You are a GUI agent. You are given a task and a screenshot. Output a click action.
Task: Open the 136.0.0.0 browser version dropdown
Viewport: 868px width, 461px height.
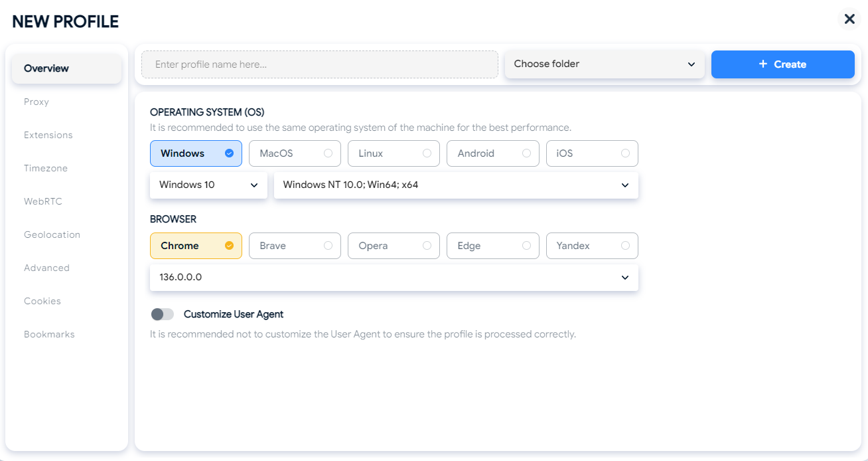pos(394,278)
